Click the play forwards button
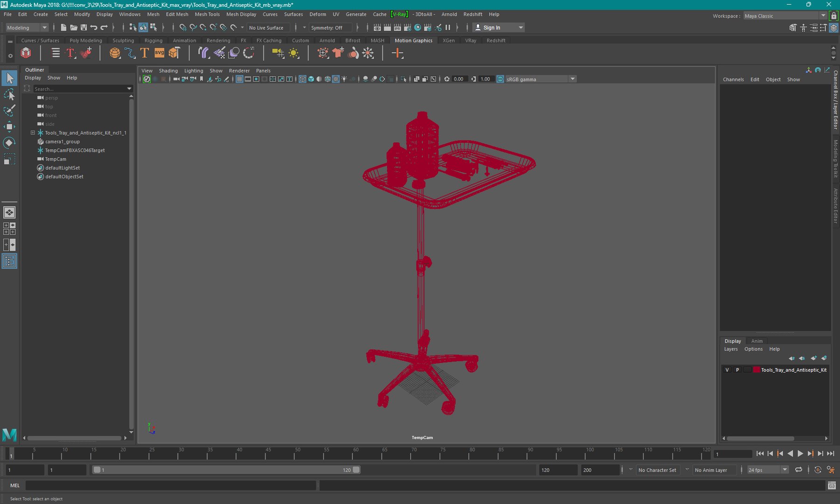The image size is (840, 504). tap(800, 454)
